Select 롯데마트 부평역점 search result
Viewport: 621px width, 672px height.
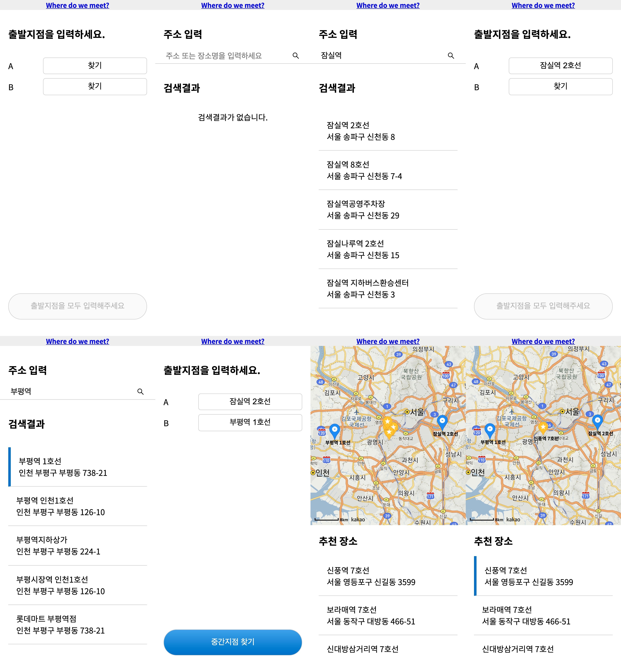tap(77, 624)
